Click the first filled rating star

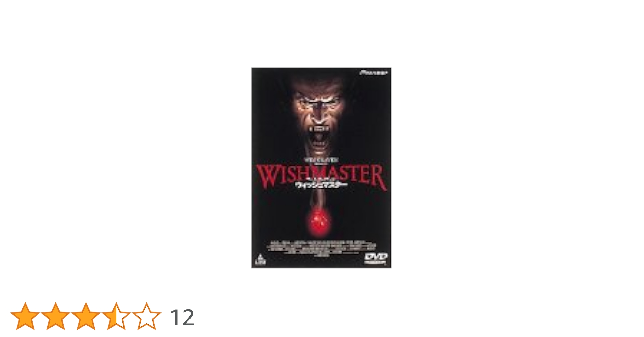pyautogui.click(x=25, y=316)
